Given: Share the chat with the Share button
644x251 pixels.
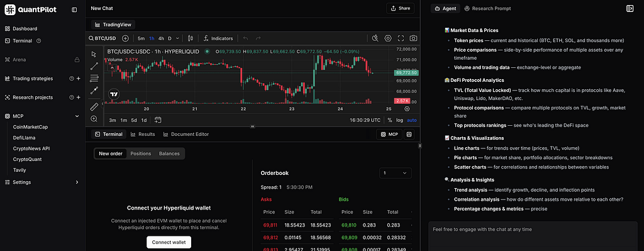Looking at the screenshot, I should (x=401, y=8).
